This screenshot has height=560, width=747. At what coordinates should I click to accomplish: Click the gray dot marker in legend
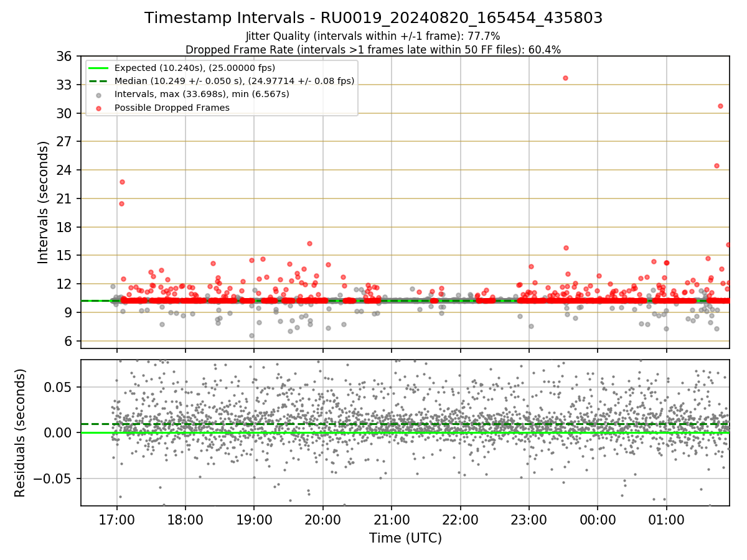click(x=99, y=95)
